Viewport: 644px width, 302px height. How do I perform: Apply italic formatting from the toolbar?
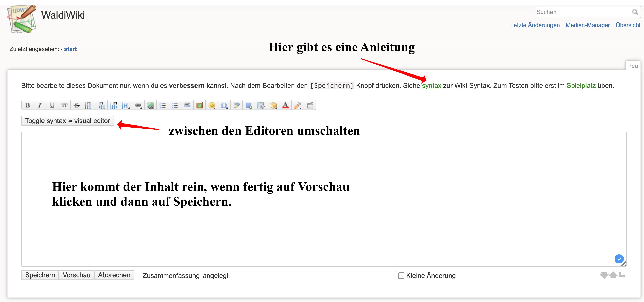[x=40, y=105]
